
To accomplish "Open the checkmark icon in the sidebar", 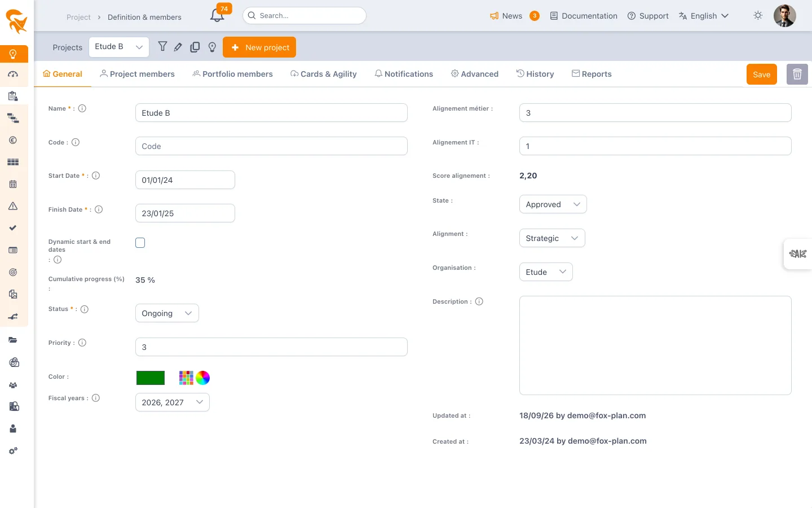I will [13, 228].
